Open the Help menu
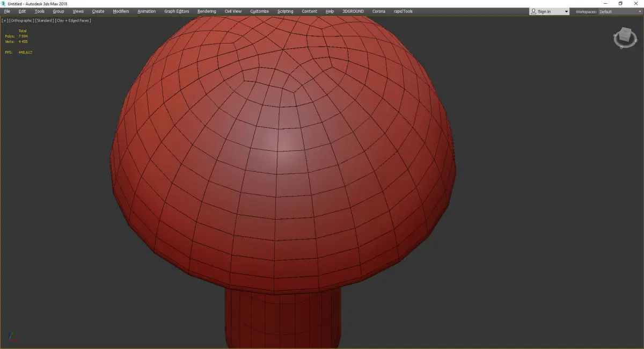 tap(330, 11)
